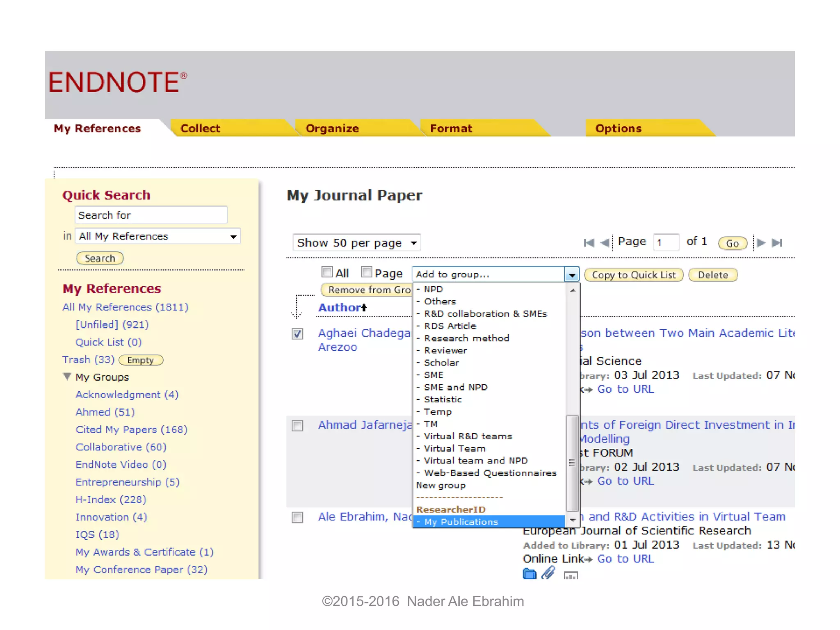The width and height of the screenshot is (840, 630).
Task: Click the blue folder groups icon
Action: (x=530, y=574)
